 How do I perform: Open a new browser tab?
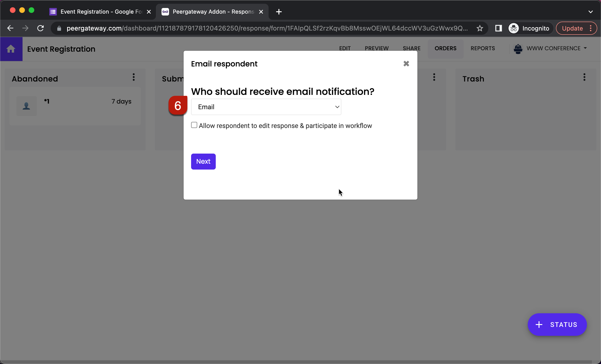(278, 12)
